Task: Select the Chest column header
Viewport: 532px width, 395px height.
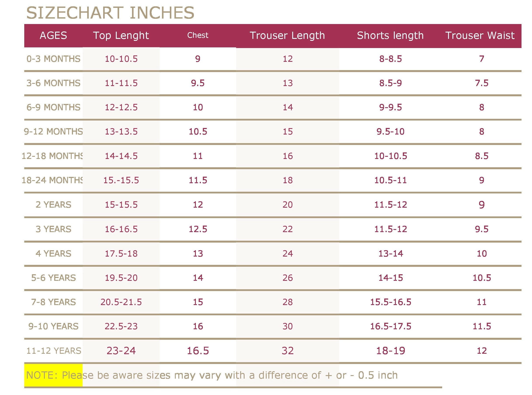Action: pyautogui.click(x=198, y=35)
